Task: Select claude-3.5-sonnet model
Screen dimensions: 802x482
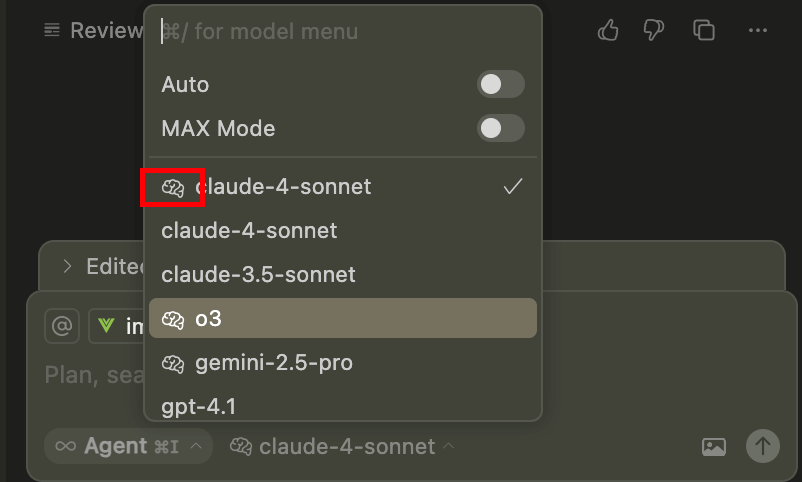Action: click(x=258, y=274)
